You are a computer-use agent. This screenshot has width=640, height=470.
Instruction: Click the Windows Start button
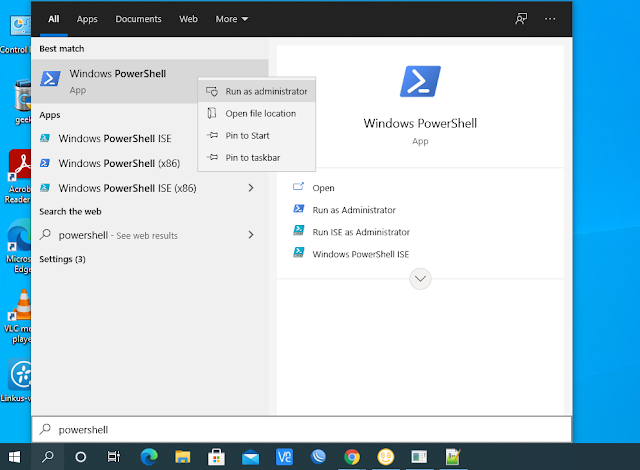[x=15, y=457]
